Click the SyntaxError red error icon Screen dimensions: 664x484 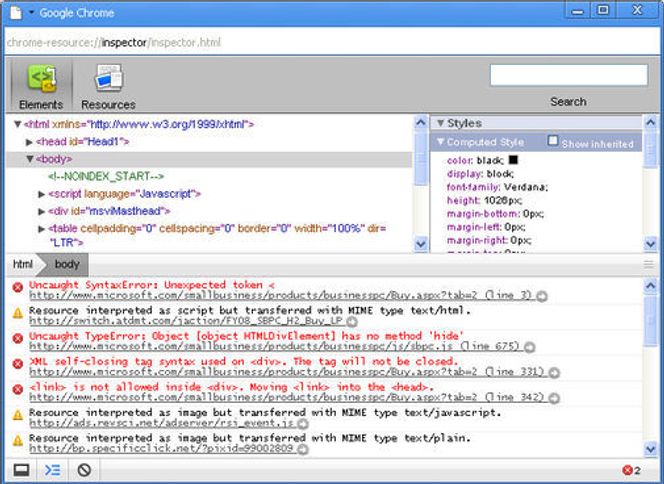18,288
